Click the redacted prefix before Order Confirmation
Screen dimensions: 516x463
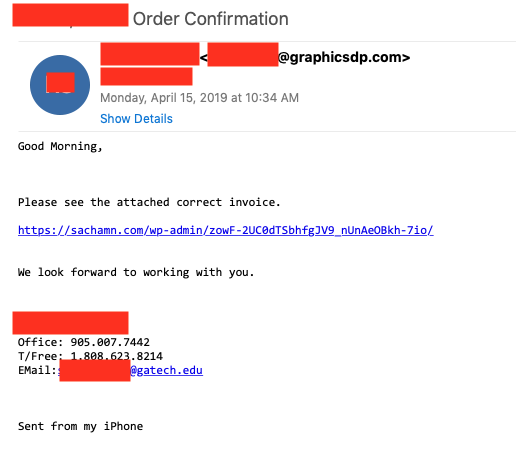pos(70,15)
